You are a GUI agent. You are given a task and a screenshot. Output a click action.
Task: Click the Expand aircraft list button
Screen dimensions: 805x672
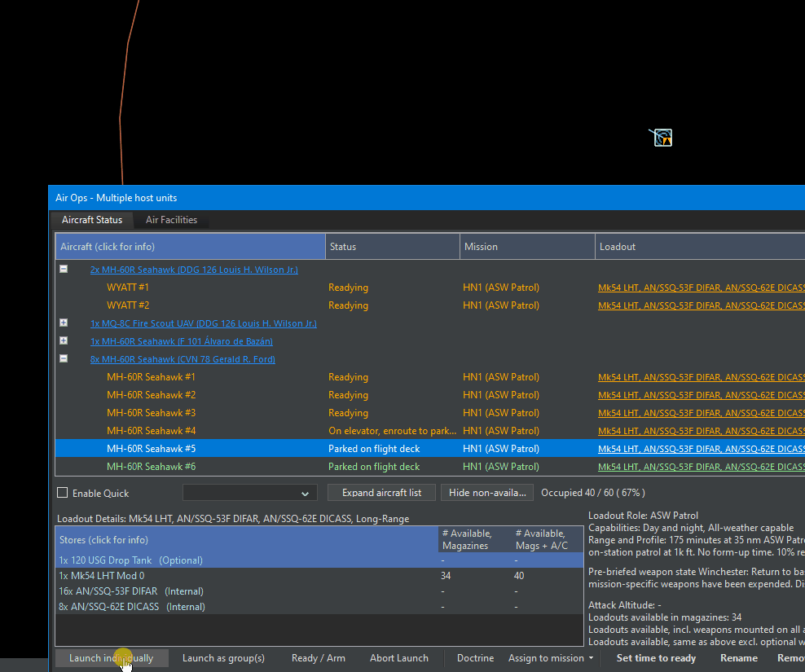pyautogui.click(x=381, y=493)
